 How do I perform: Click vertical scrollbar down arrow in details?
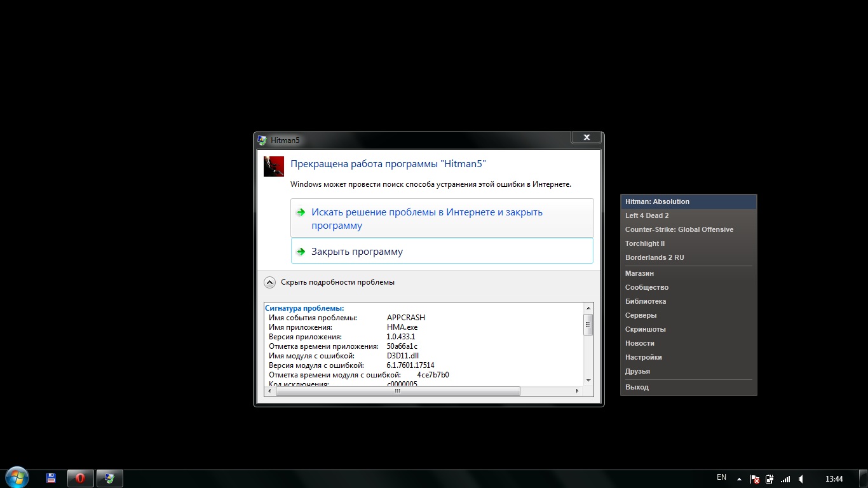click(x=588, y=380)
